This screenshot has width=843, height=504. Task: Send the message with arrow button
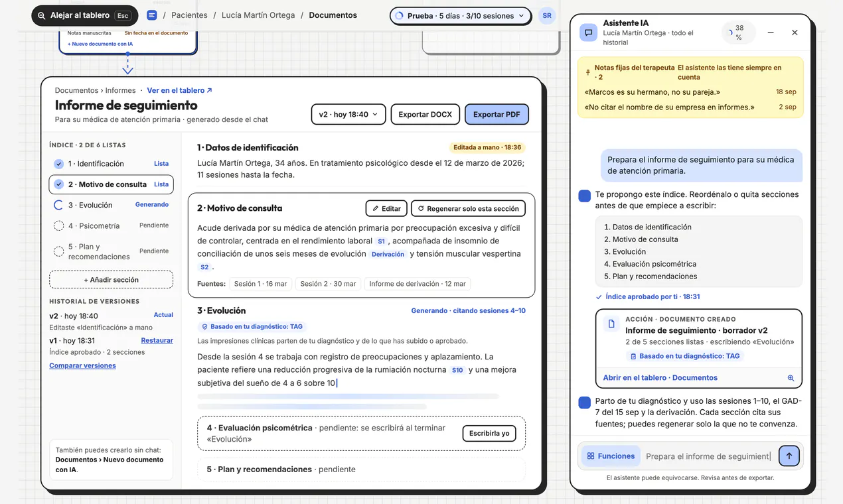pyautogui.click(x=789, y=456)
